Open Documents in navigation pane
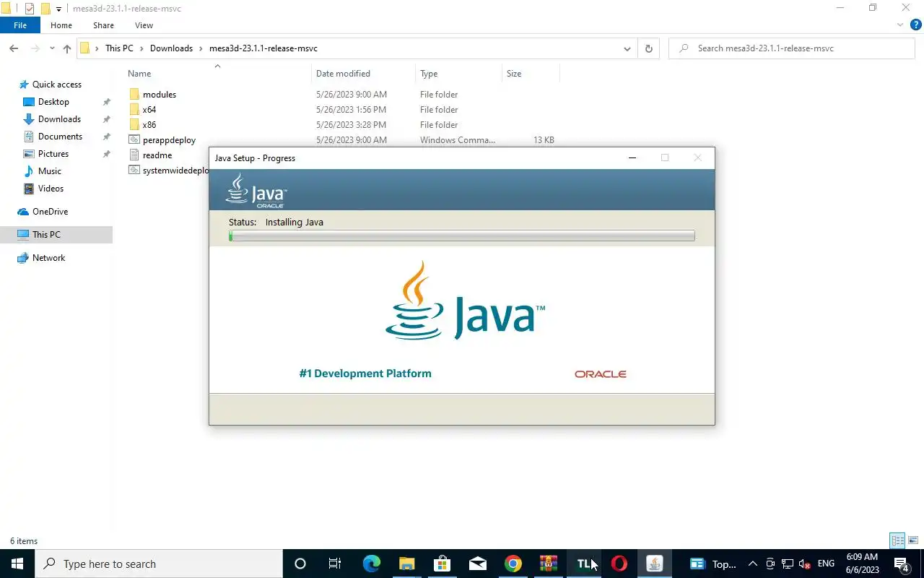The width and height of the screenshot is (924, 578). (x=60, y=137)
